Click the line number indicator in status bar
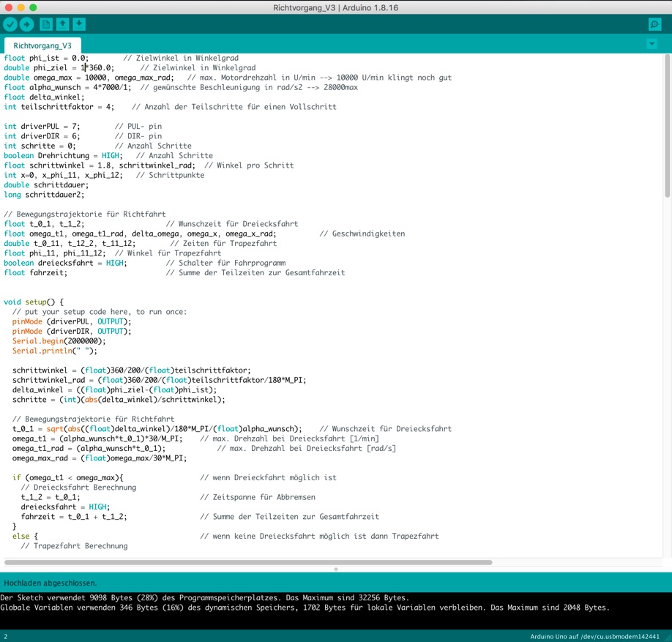This screenshot has width=672, height=642. tap(6, 636)
